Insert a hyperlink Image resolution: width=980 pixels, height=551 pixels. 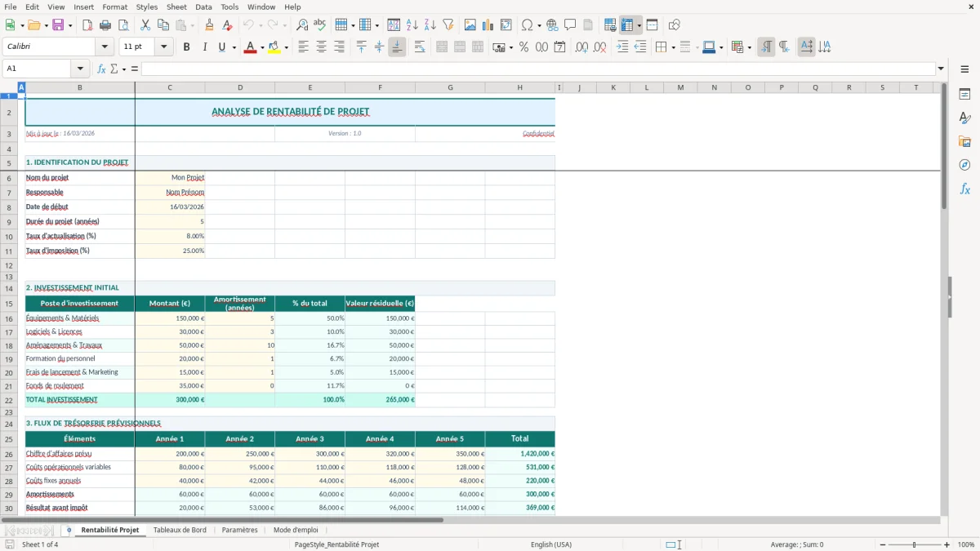(553, 25)
